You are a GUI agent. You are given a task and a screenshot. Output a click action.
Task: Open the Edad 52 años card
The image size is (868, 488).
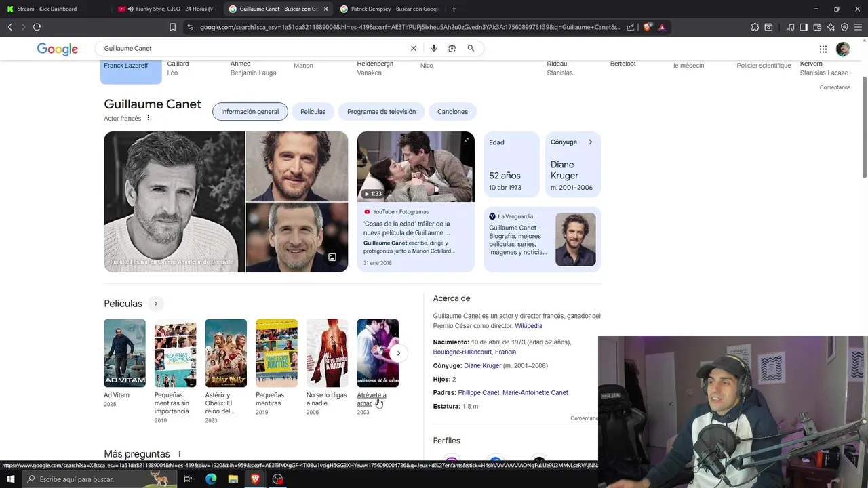tap(511, 165)
